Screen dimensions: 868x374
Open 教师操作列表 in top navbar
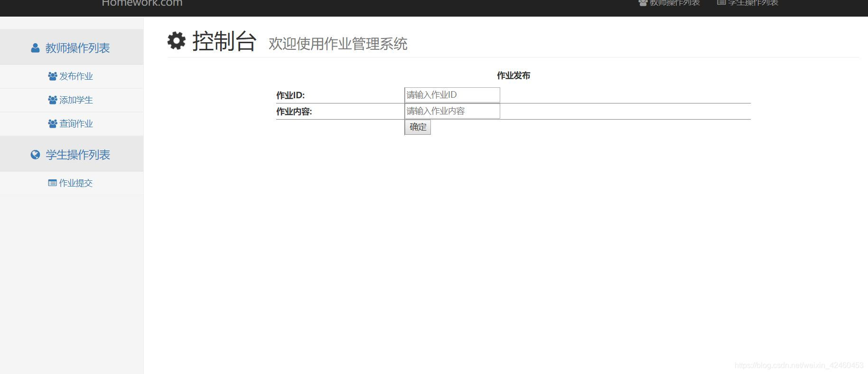pyautogui.click(x=669, y=3)
